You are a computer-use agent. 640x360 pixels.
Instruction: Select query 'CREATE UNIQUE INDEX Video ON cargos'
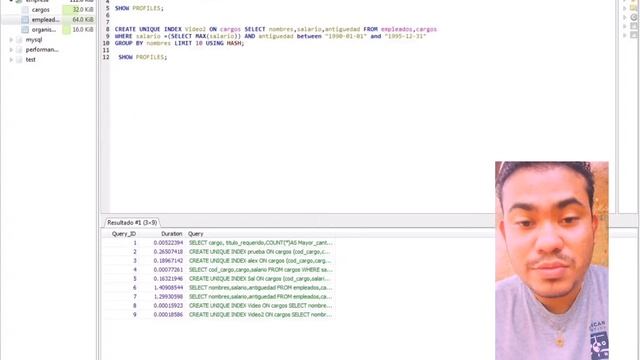(x=260, y=306)
